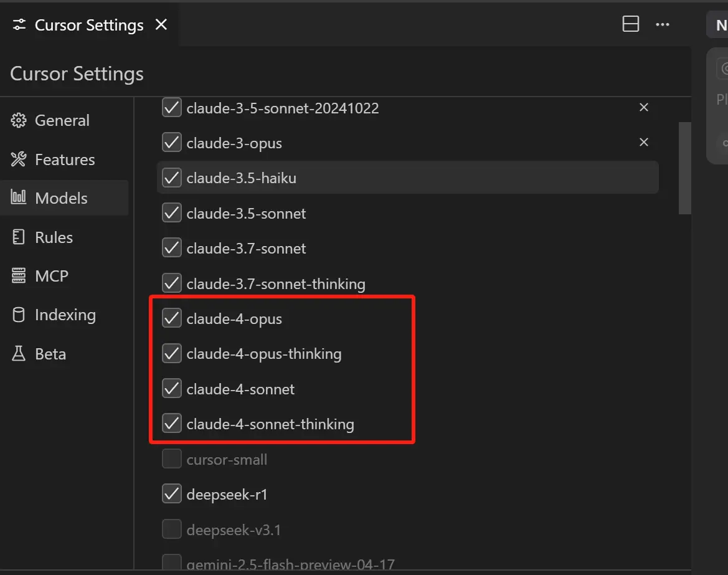Click the claude-4-opus-thinking model name

(263, 354)
